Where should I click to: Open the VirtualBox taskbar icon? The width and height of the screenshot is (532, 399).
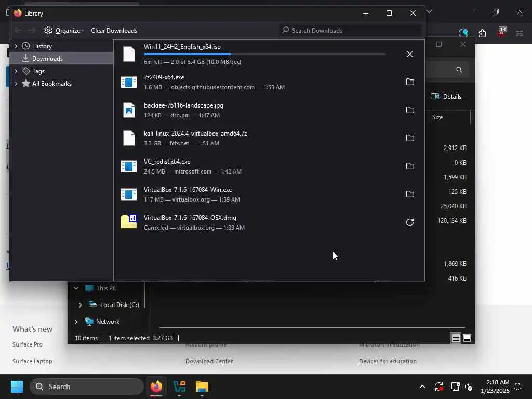[179, 387]
